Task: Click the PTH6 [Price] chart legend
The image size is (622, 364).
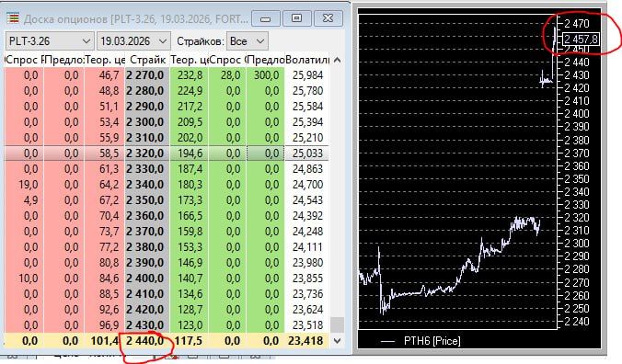Action: (x=420, y=341)
